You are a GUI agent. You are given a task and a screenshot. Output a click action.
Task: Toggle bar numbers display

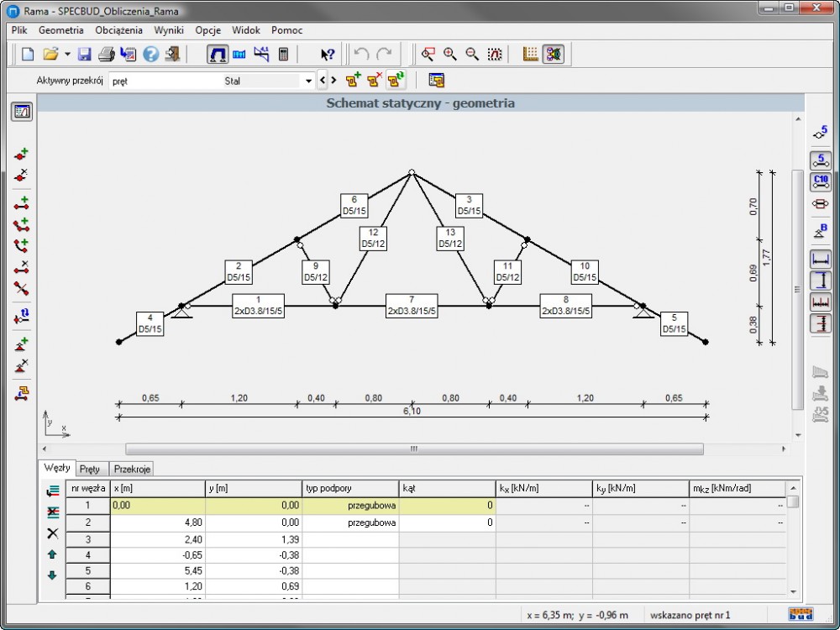point(820,160)
